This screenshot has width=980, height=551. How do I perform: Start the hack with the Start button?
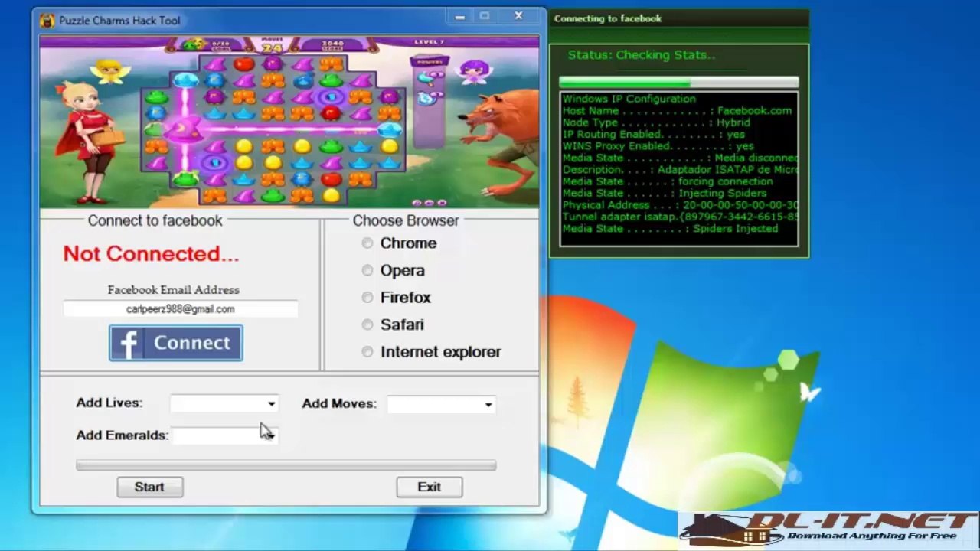(149, 487)
